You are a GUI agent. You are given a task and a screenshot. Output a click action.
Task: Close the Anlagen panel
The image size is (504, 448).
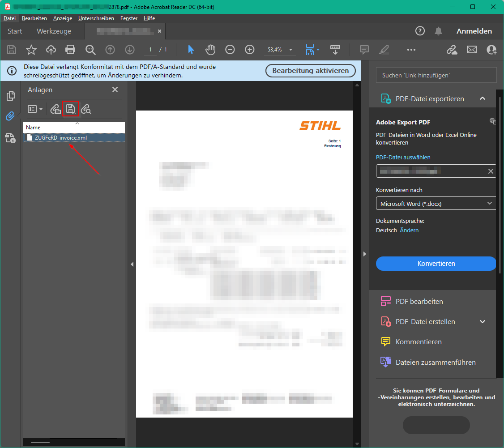115,90
